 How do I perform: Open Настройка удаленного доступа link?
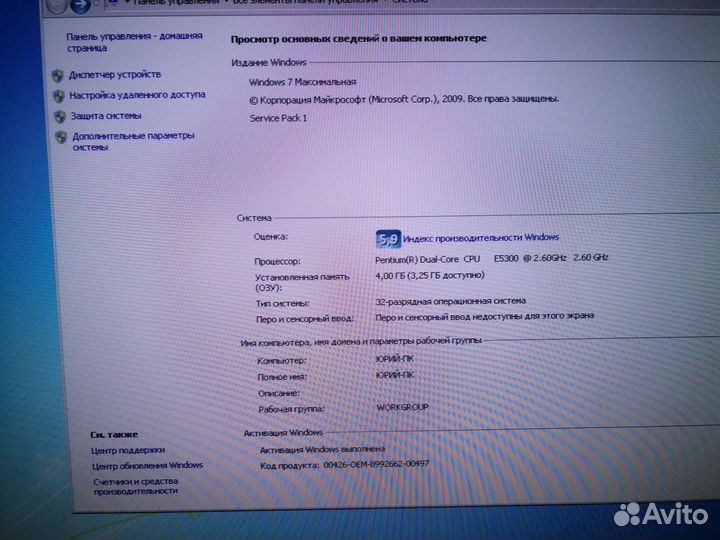click(138, 95)
